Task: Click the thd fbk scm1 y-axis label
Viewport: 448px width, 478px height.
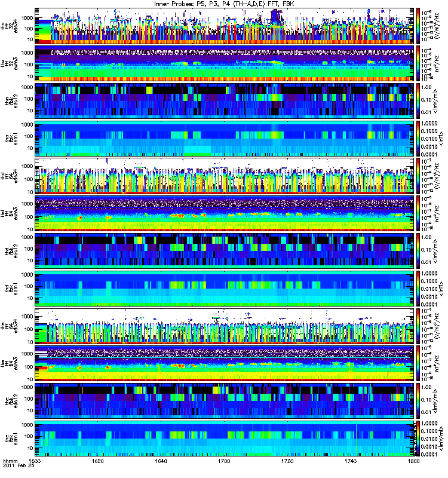Action: point(13,289)
